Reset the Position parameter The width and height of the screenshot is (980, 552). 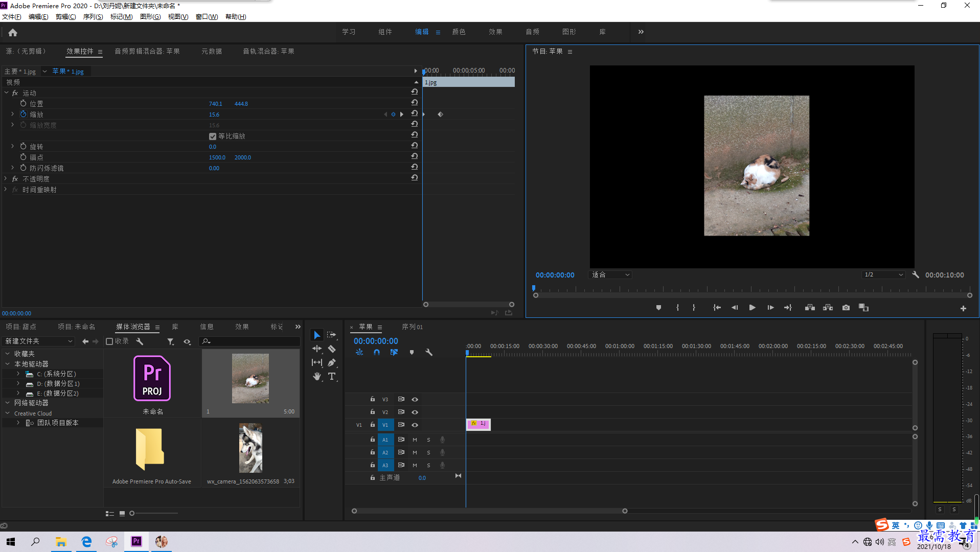415,102
